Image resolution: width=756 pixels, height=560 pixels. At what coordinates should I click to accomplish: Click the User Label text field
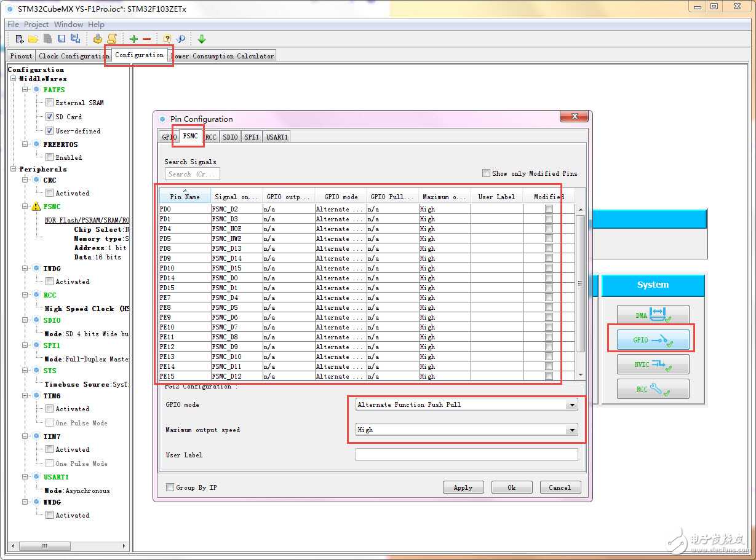[x=466, y=455]
